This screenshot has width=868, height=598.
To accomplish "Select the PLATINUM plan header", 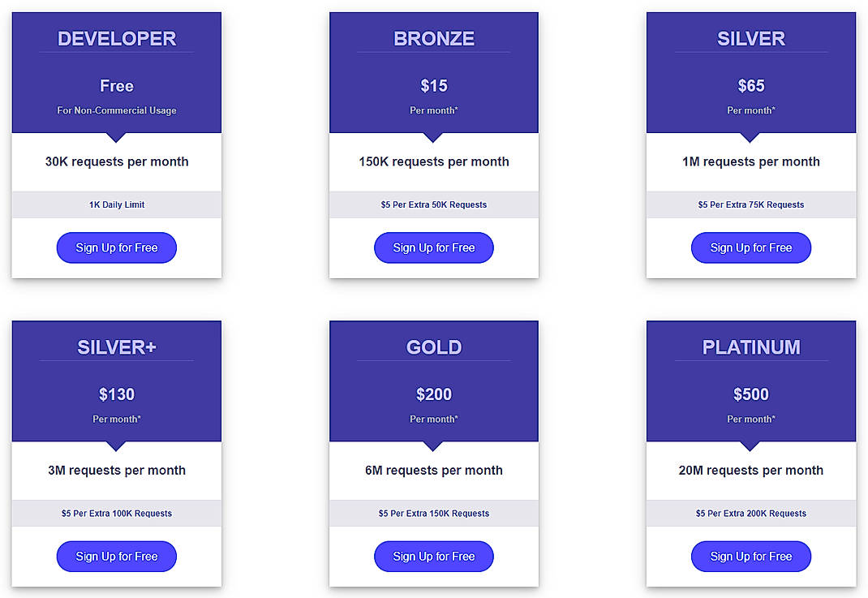I will pyautogui.click(x=750, y=347).
